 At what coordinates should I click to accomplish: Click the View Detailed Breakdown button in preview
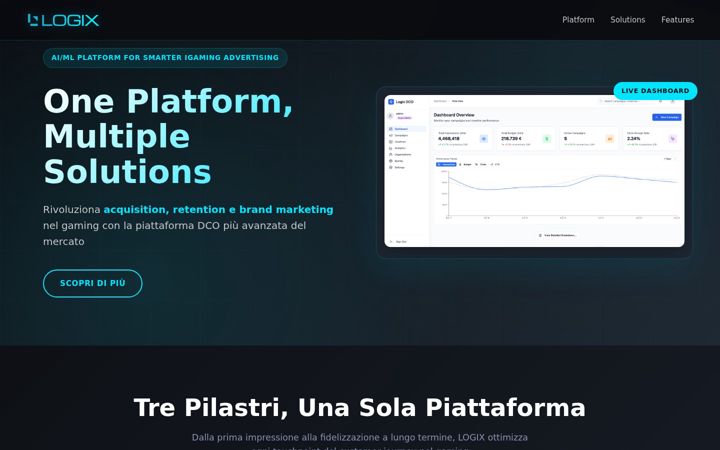point(557,235)
